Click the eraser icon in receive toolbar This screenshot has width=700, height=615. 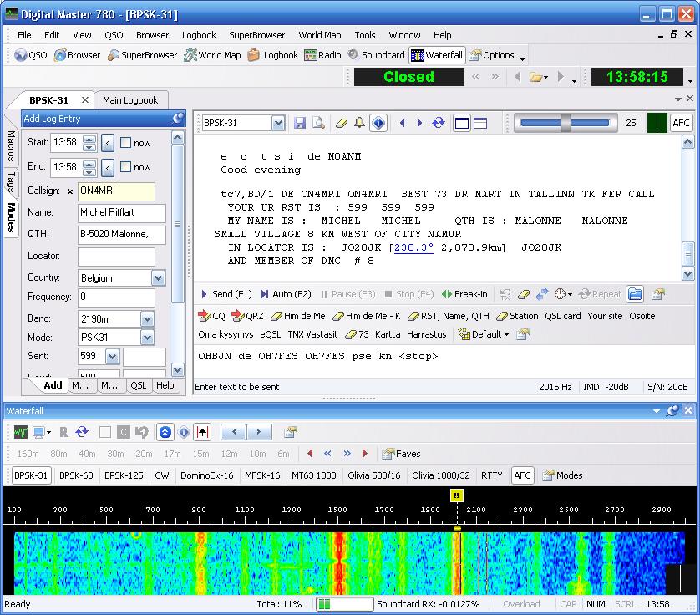[x=341, y=123]
